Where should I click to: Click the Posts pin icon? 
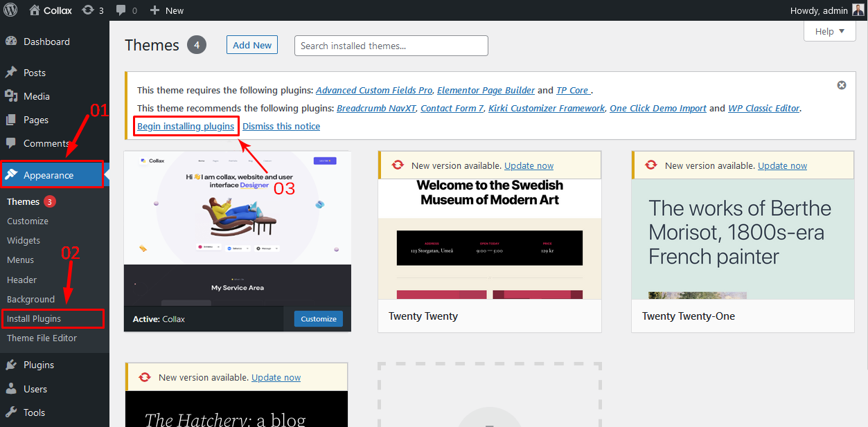click(11, 73)
